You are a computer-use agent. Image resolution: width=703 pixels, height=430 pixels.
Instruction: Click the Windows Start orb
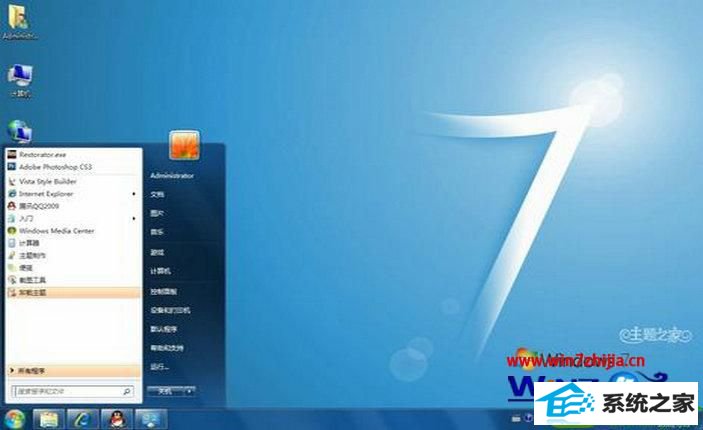tap(15, 419)
